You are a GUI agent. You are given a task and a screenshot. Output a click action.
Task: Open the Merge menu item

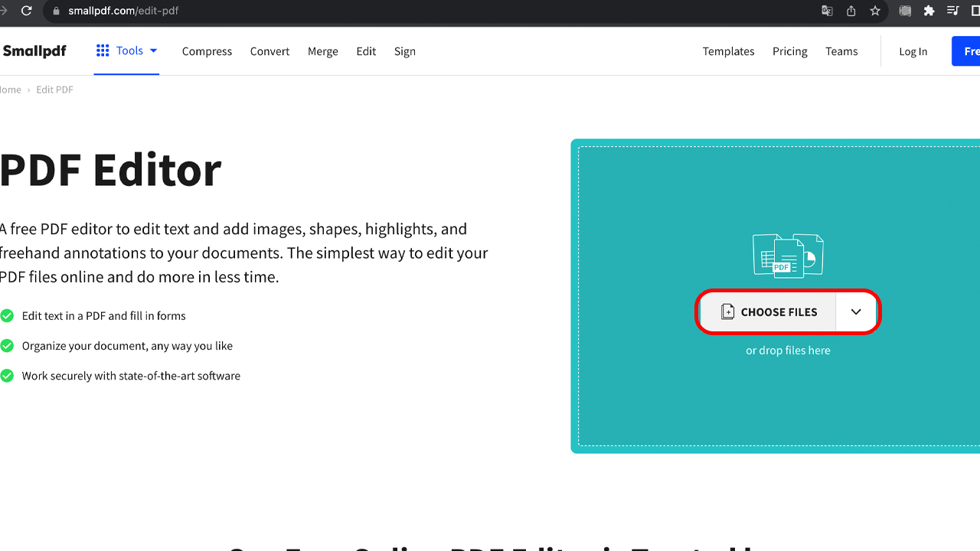[323, 51]
